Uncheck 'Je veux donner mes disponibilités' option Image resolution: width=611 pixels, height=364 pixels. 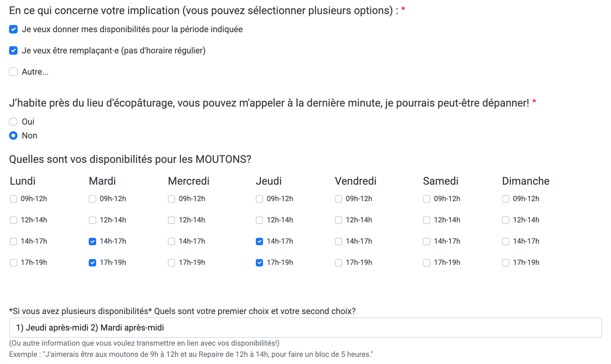point(13,29)
